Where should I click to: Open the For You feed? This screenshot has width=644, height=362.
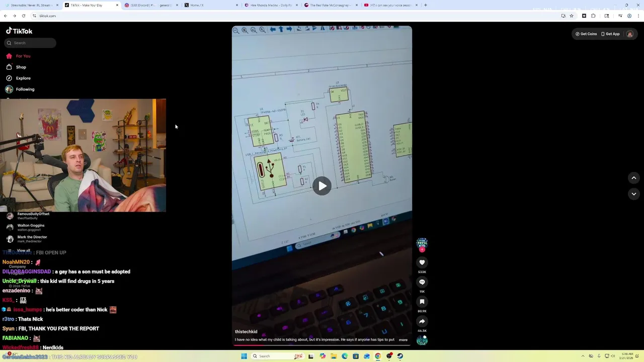click(x=19, y=56)
